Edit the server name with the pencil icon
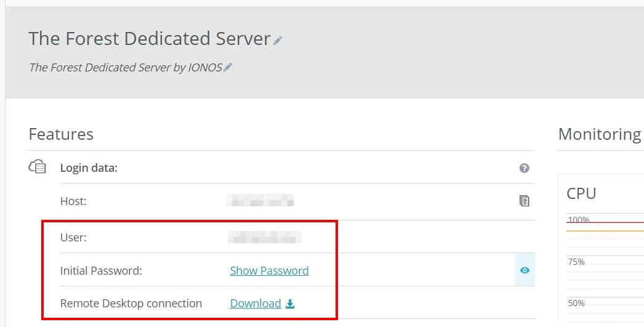This screenshot has height=327, width=644. [278, 40]
